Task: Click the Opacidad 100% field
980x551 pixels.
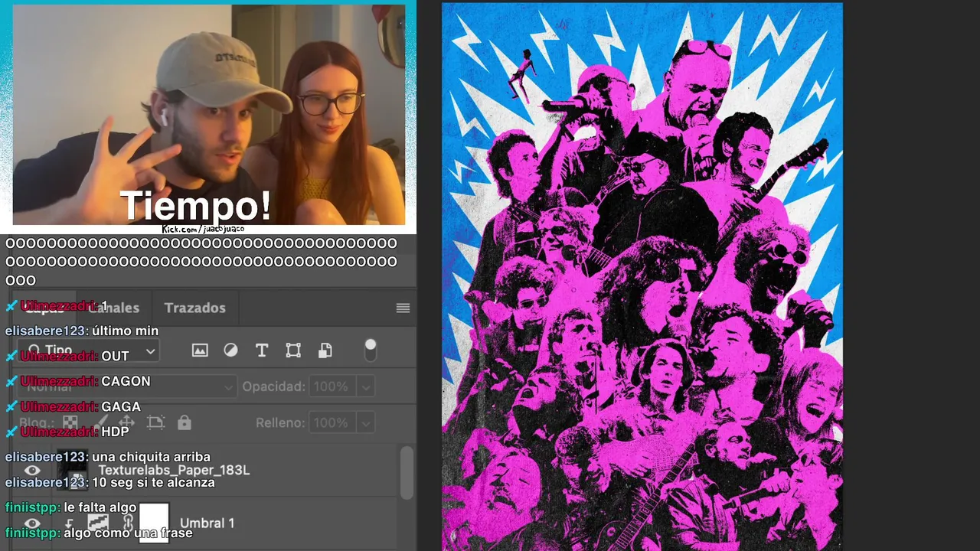Action: (332, 386)
